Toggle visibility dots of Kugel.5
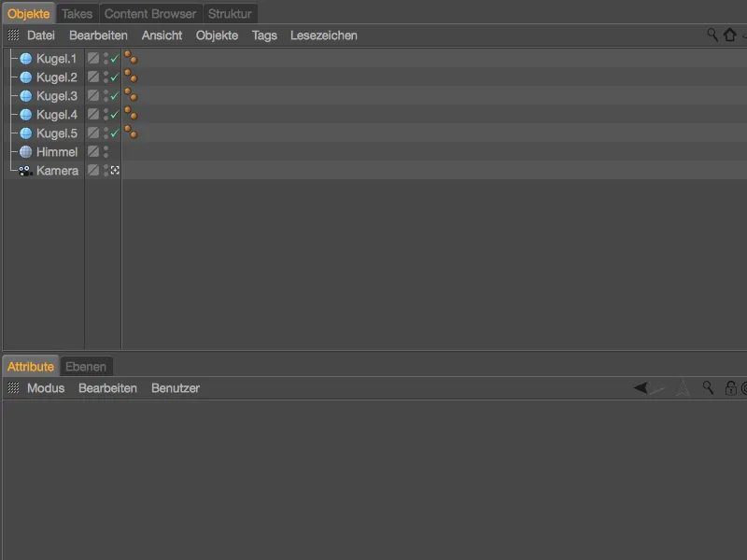The image size is (747, 560). tap(106, 133)
